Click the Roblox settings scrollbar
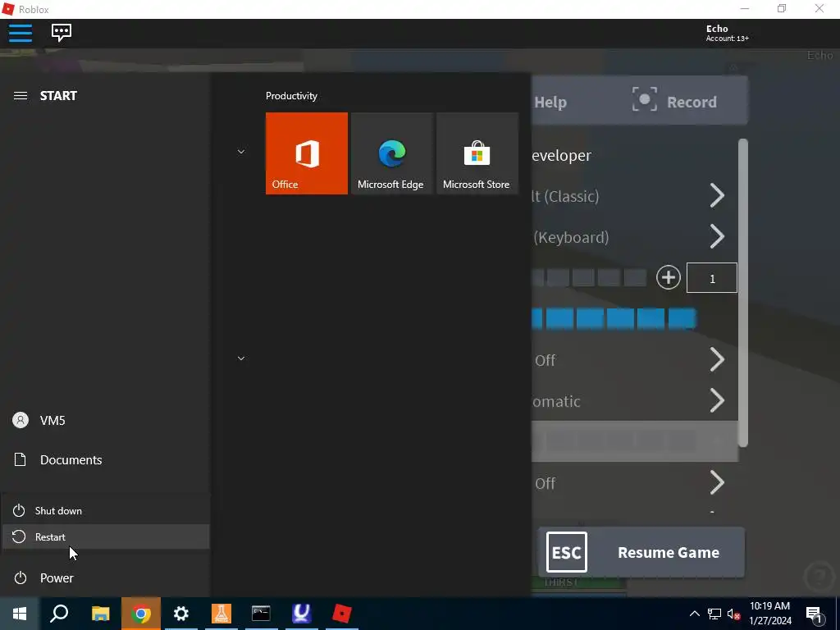840x630 pixels. point(743,293)
